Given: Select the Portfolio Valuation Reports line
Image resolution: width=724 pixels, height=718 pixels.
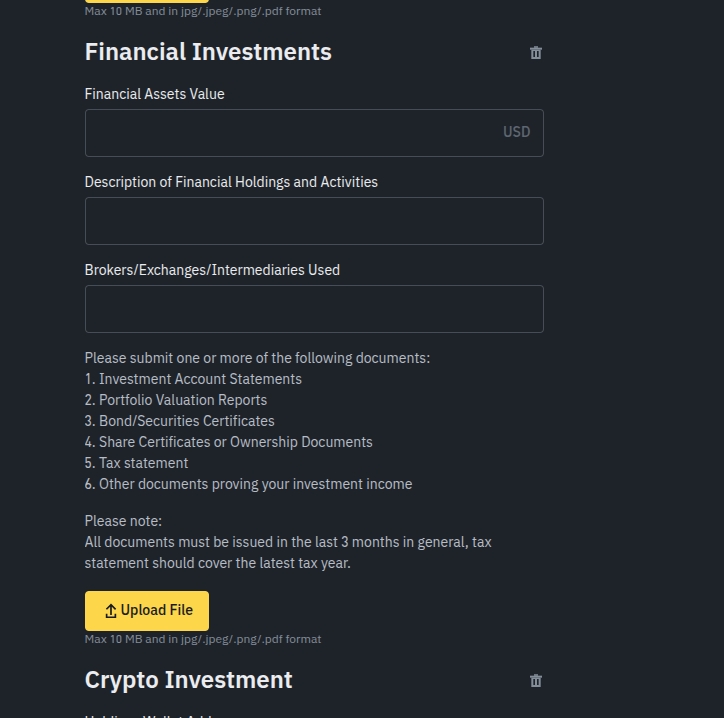Looking at the screenshot, I should click(x=176, y=400).
